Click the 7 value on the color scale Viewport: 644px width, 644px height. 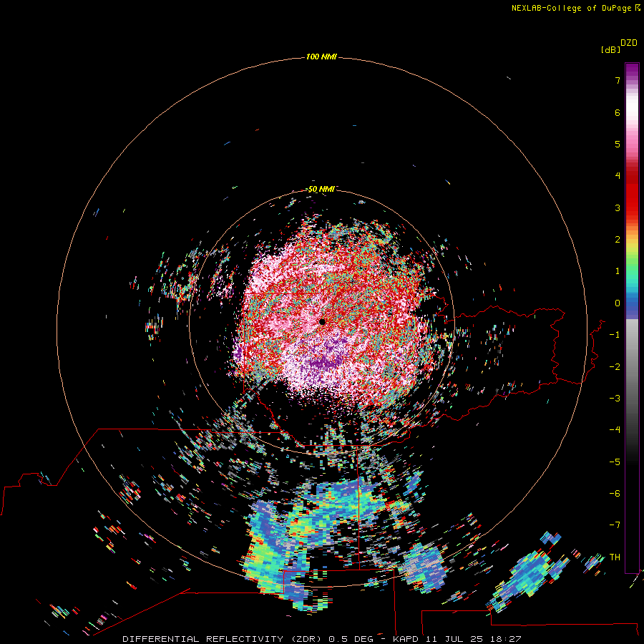618,81
